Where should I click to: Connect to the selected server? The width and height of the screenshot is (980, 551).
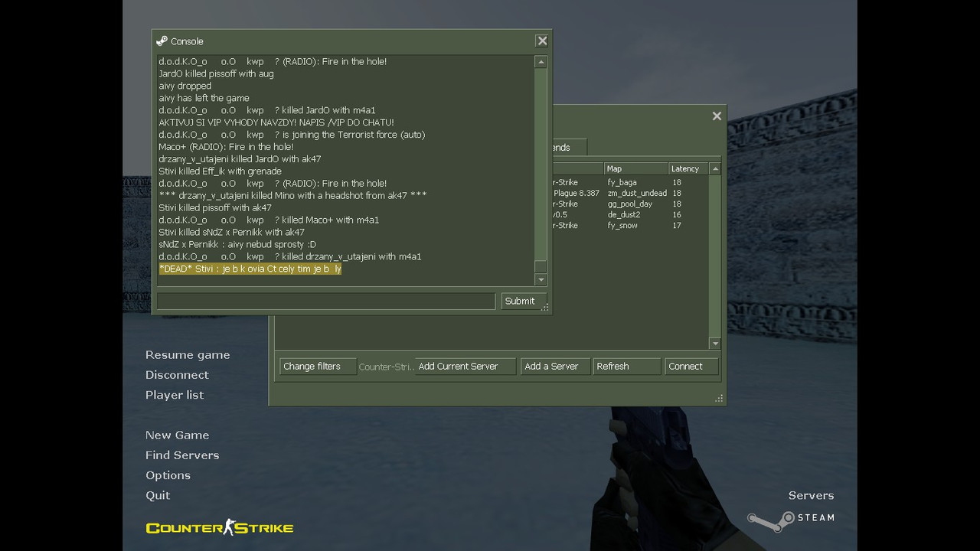(691, 367)
